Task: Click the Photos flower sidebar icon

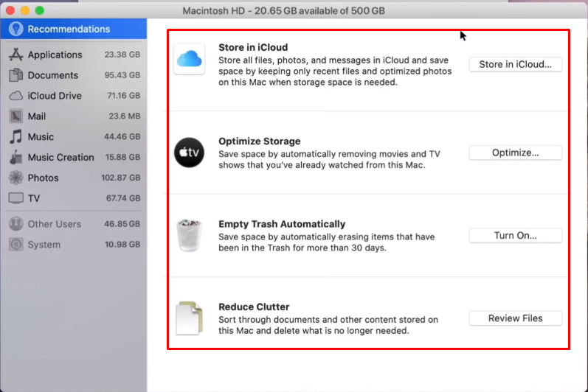Action: 15,178
